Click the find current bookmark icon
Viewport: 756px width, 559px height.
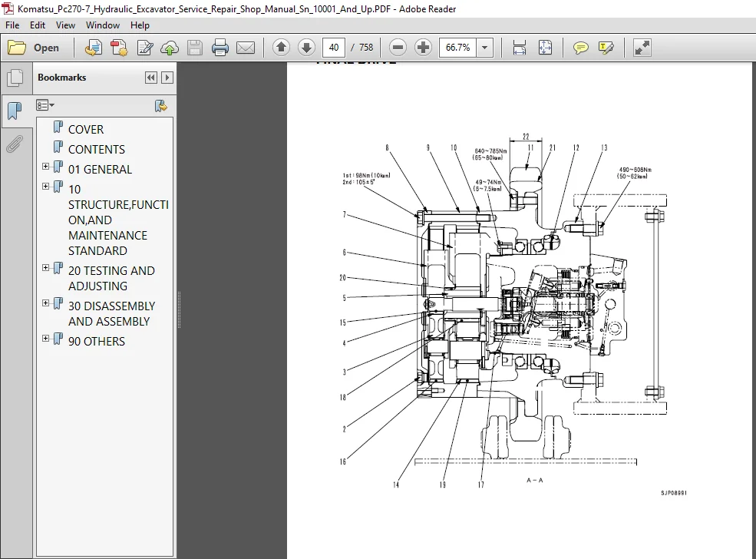160,106
